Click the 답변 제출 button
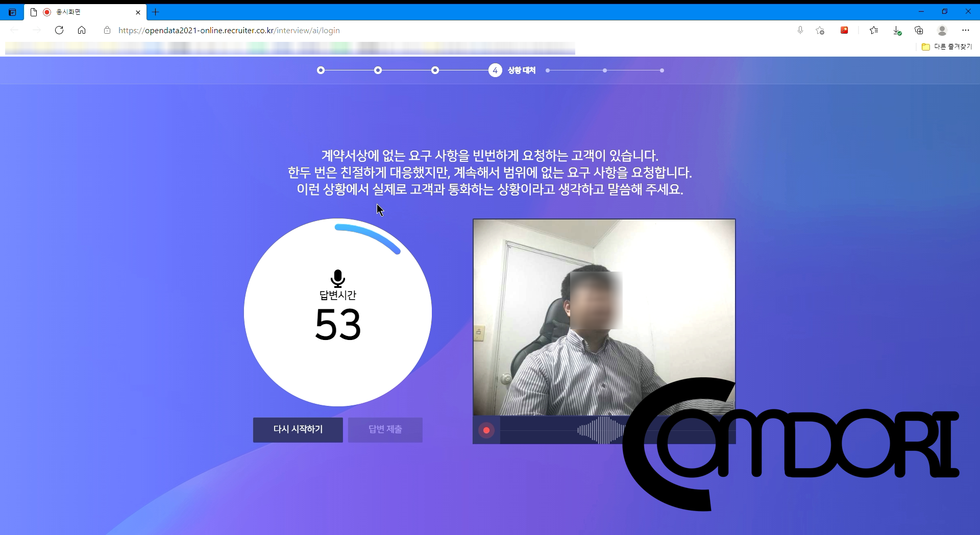Image resolution: width=980 pixels, height=535 pixels. (385, 429)
